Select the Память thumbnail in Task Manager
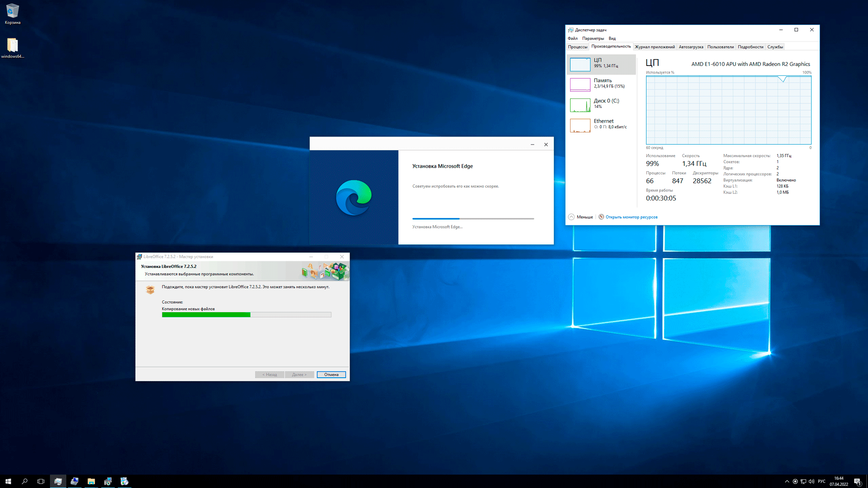The image size is (868, 488). click(580, 84)
